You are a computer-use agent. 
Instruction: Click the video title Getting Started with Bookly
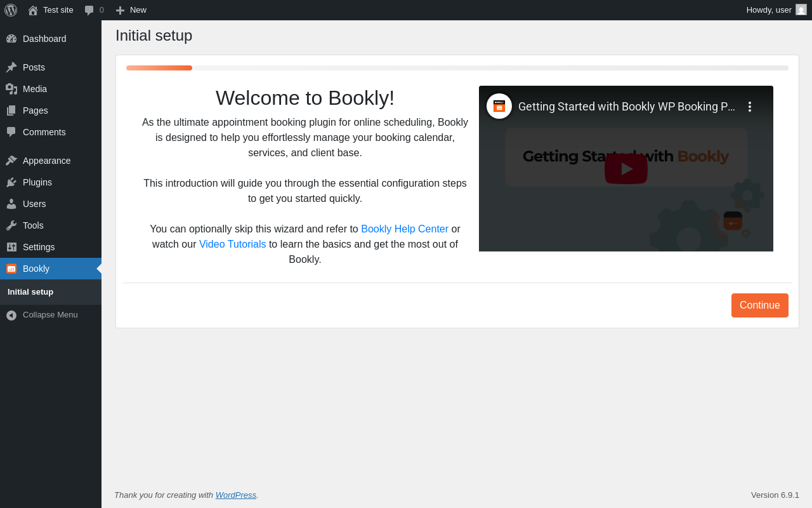(627, 107)
